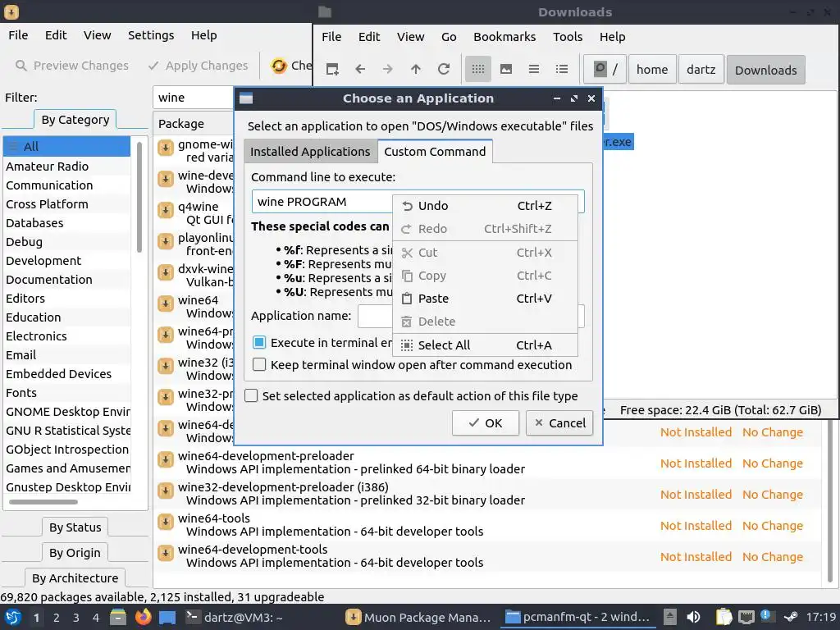Click the show desktop icon in taskbar
This screenshot has height=630, width=840.
click(167, 617)
